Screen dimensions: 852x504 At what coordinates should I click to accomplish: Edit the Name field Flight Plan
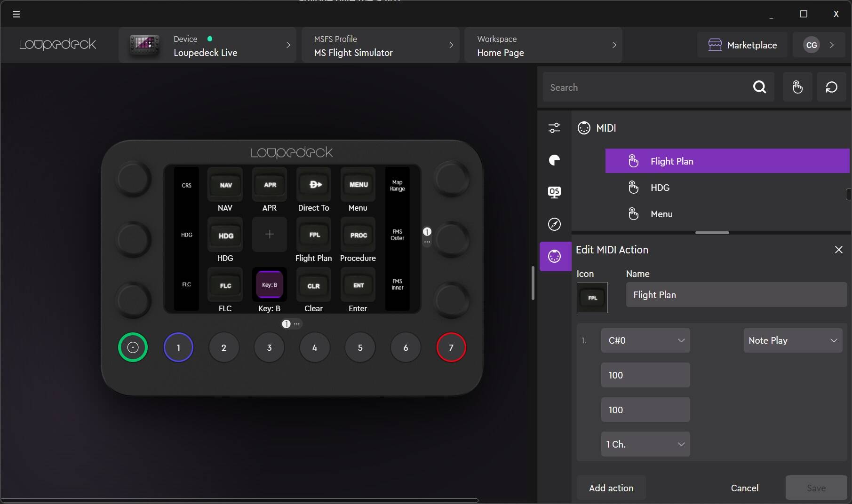[x=736, y=295]
